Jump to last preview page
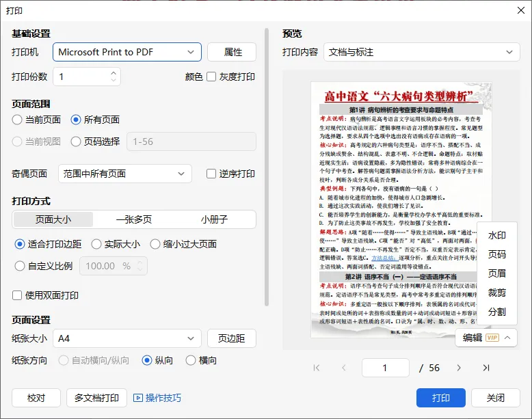The width and height of the screenshot is (532, 419). click(x=486, y=368)
